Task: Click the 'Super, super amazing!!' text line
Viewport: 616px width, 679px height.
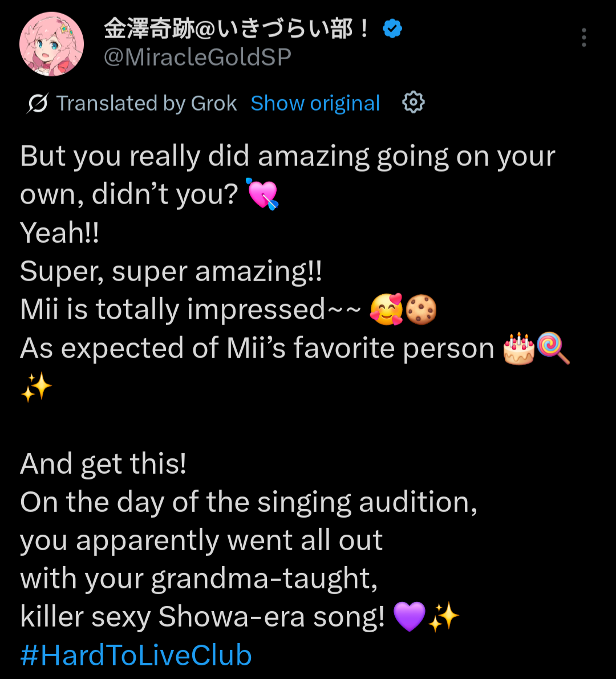Action: 171,271
